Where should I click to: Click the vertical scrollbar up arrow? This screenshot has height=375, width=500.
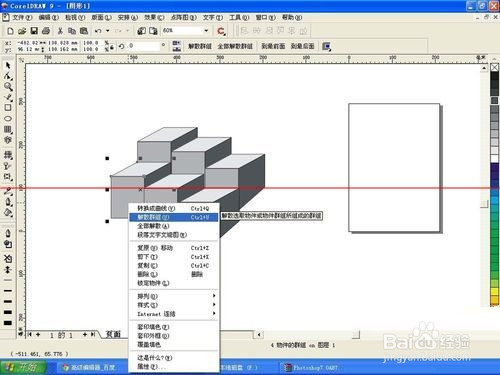coord(484,68)
